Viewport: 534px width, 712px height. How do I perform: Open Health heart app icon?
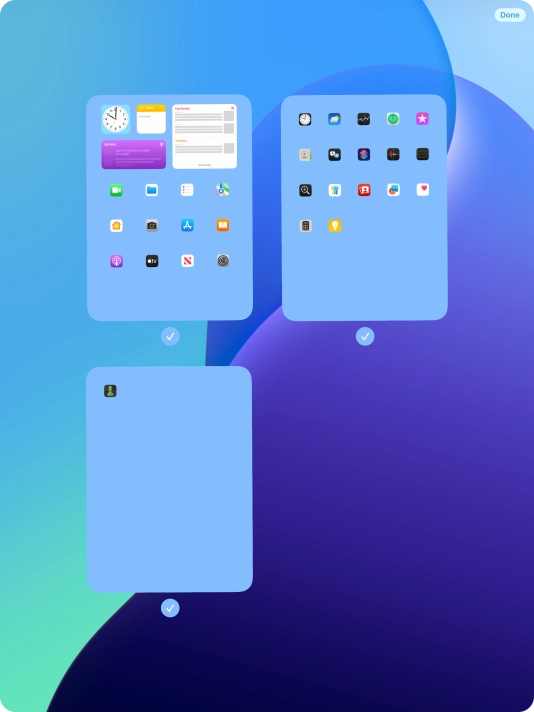[x=423, y=190]
